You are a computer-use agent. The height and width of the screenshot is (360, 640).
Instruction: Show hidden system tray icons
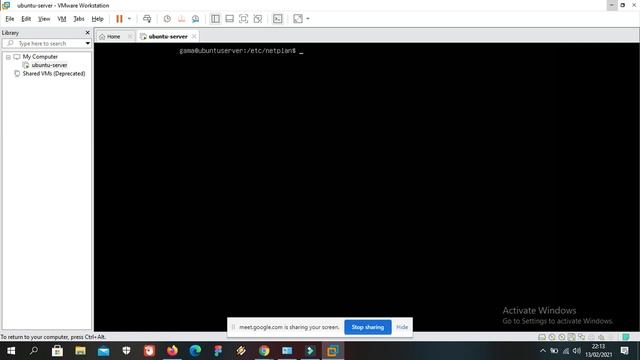pos(543,351)
